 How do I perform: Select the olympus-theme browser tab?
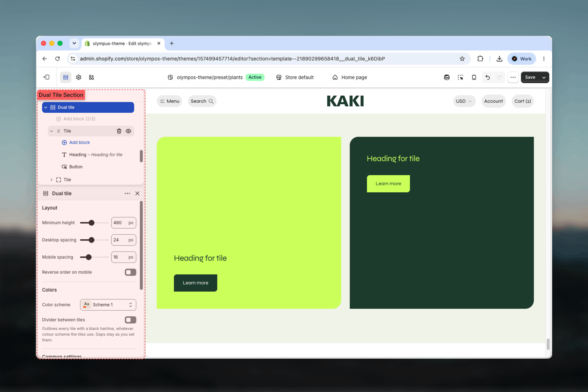pyautogui.click(x=123, y=44)
